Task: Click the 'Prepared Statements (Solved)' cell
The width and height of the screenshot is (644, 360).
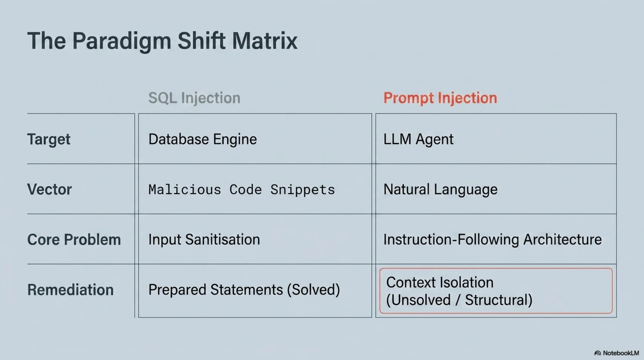Action: click(255, 291)
